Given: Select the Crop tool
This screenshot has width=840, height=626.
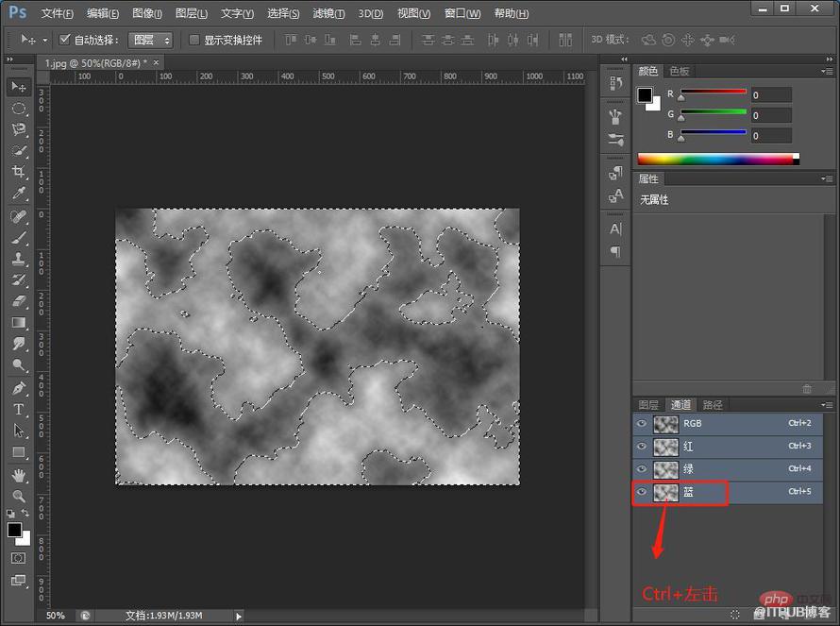Looking at the screenshot, I should point(19,172).
